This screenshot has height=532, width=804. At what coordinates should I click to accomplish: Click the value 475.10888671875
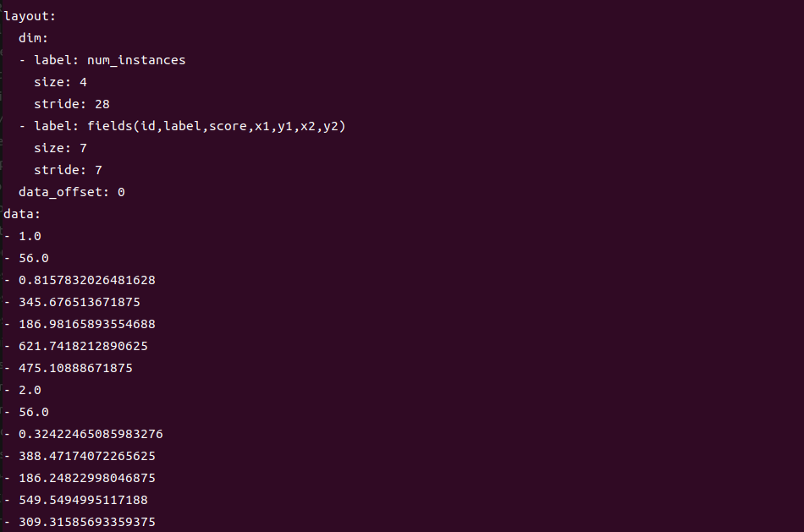(x=75, y=369)
